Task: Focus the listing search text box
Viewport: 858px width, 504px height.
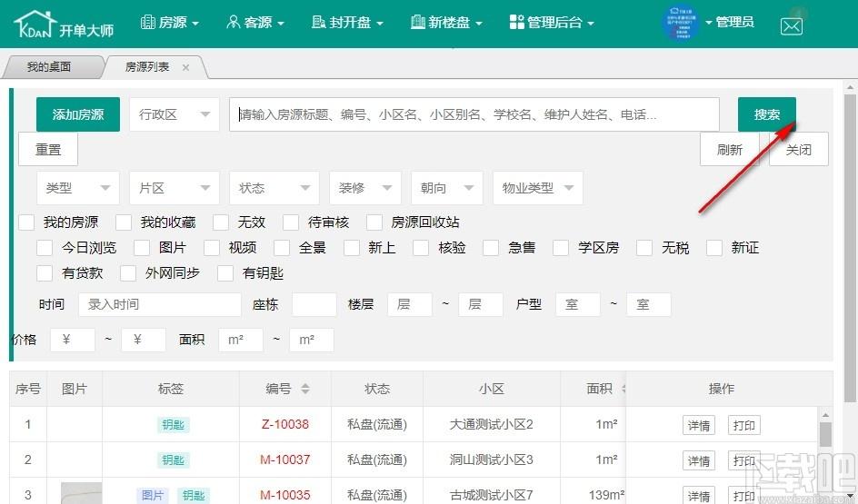Action: point(474,114)
